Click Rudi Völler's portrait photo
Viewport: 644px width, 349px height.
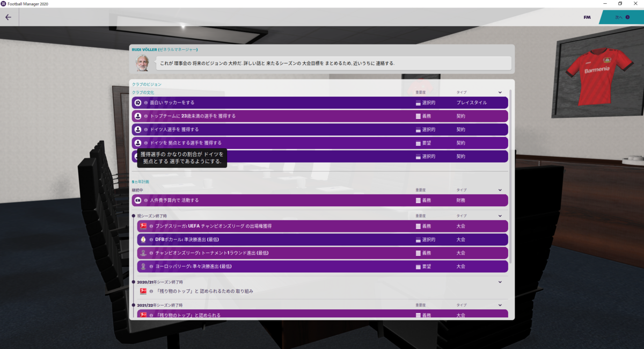pyautogui.click(x=142, y=63)
